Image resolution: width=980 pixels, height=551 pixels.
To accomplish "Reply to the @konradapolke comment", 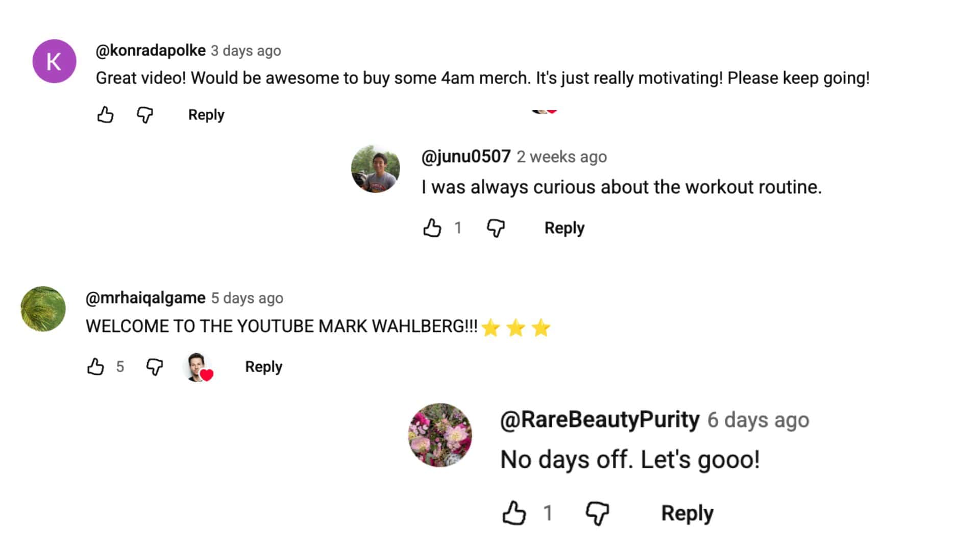I will pyautogui.click(x=206, y=115).
